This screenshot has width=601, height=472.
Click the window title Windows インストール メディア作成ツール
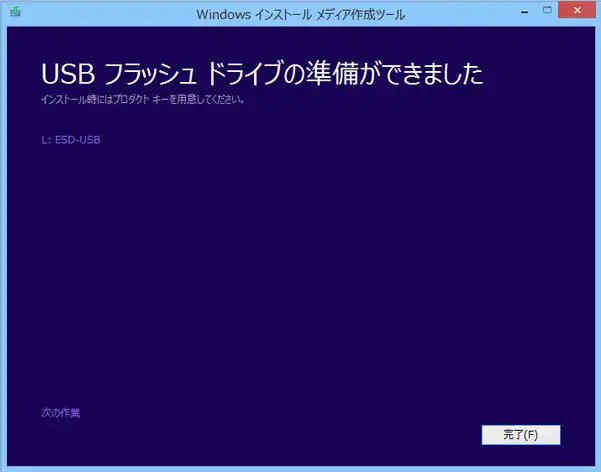tap(300, 15)
